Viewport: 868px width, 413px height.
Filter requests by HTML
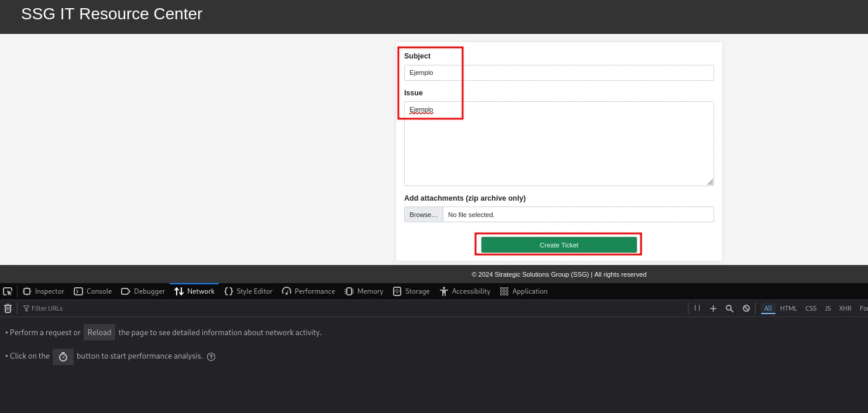[788, 308]
